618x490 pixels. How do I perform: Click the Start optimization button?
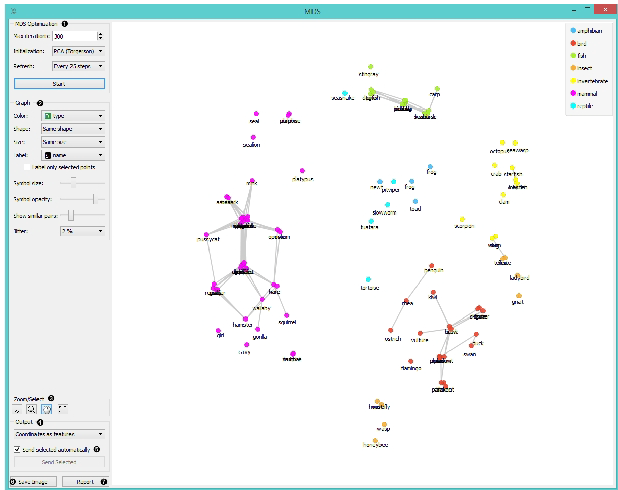tap(59, 84)
